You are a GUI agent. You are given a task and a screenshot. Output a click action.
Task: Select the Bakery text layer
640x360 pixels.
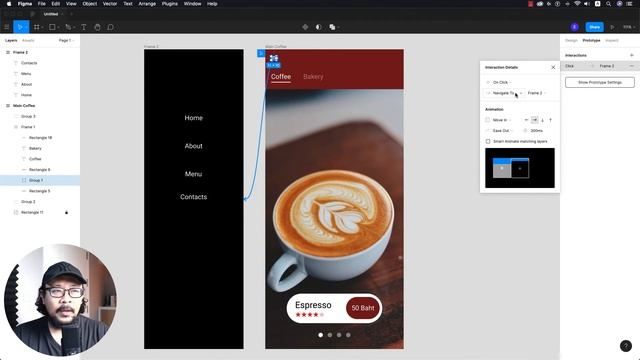coord(40,148)
